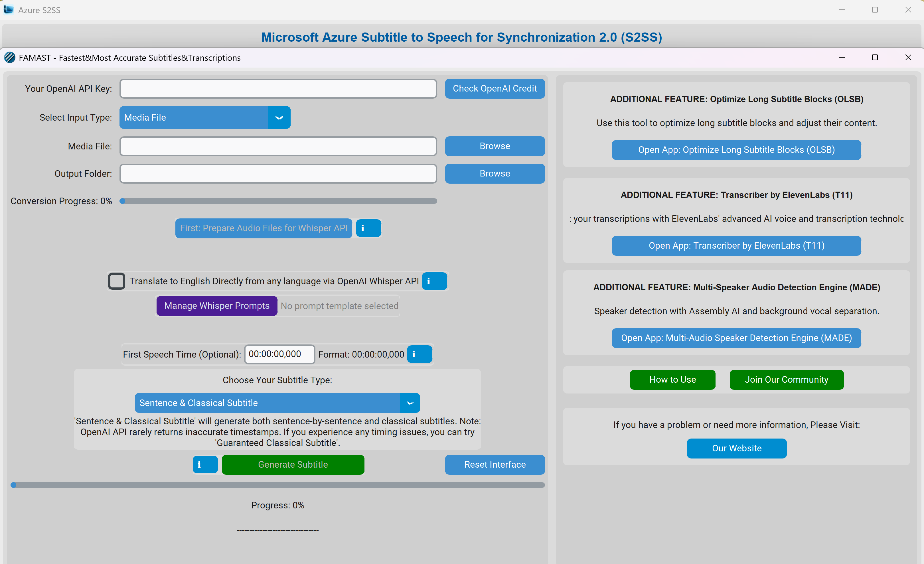Visit Our Website link button
The image size is (924, 564).
736,448
